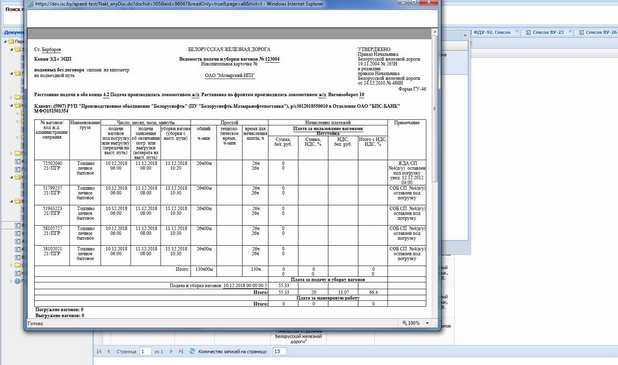Go to the next page of records
The image size is (618, 365).
click(x=171, y=351)
